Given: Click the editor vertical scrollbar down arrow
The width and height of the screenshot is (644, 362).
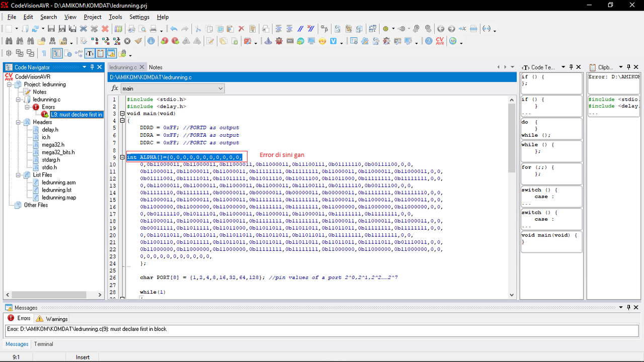Looking at the screenshot, I should coord(512,295).
